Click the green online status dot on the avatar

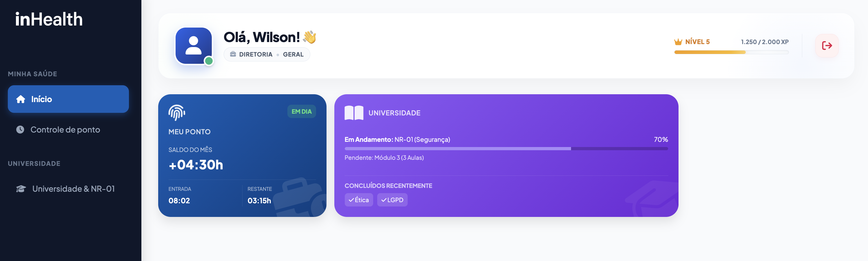click(209, 61)
